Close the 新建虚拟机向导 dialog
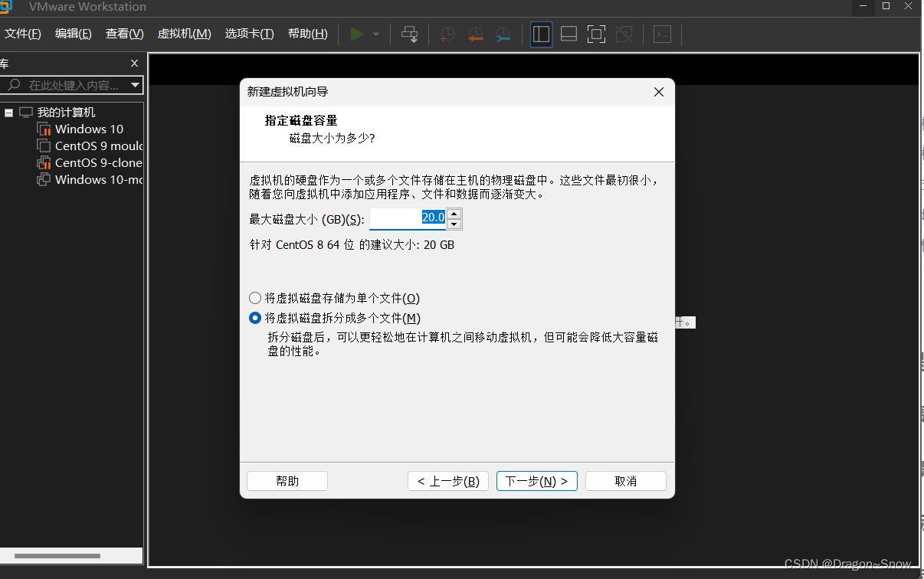 tap(658, 92)
